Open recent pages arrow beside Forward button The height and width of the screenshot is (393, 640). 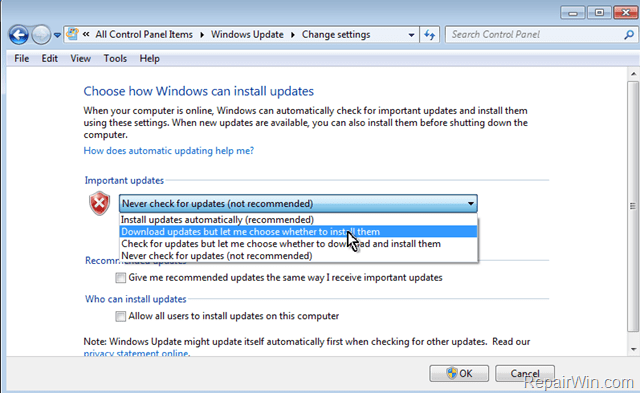pos(57,35)
